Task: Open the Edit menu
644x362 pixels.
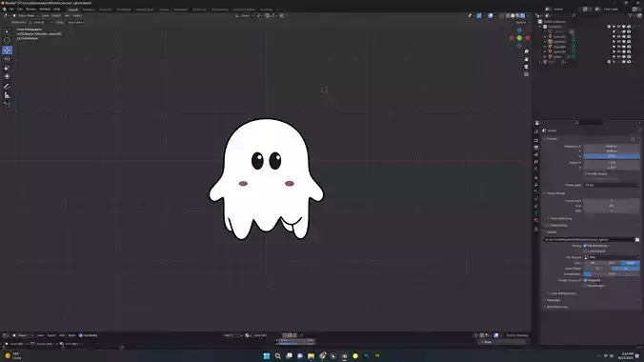Action: pyautogui.click(x=20, y=9)
